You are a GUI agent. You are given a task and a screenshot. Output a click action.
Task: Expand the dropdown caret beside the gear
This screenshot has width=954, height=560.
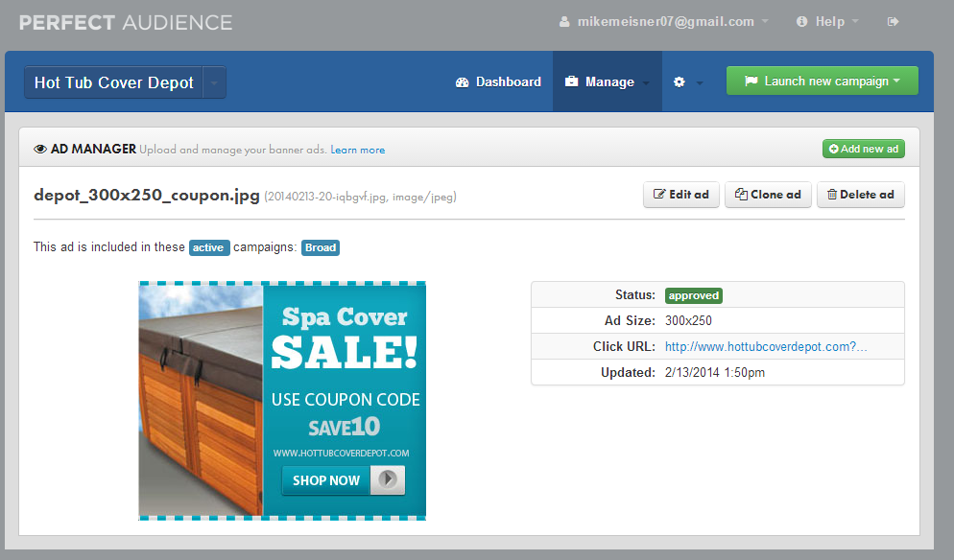700,82
